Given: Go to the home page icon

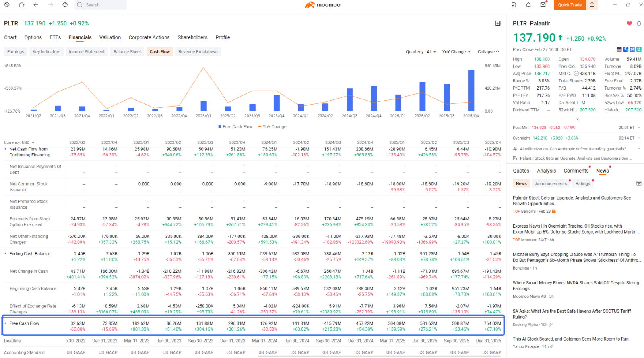Looking at the screenshot, I should click(x=21, y=5).
